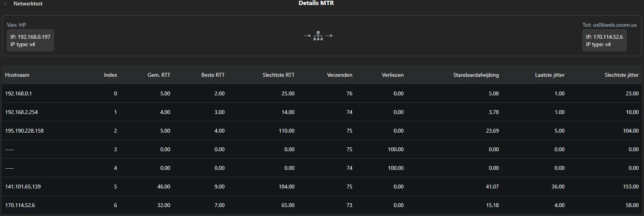The width and height of the screenshot is (644, 216).
Task: Sort by the Index column header
Action: coord(110,75)
